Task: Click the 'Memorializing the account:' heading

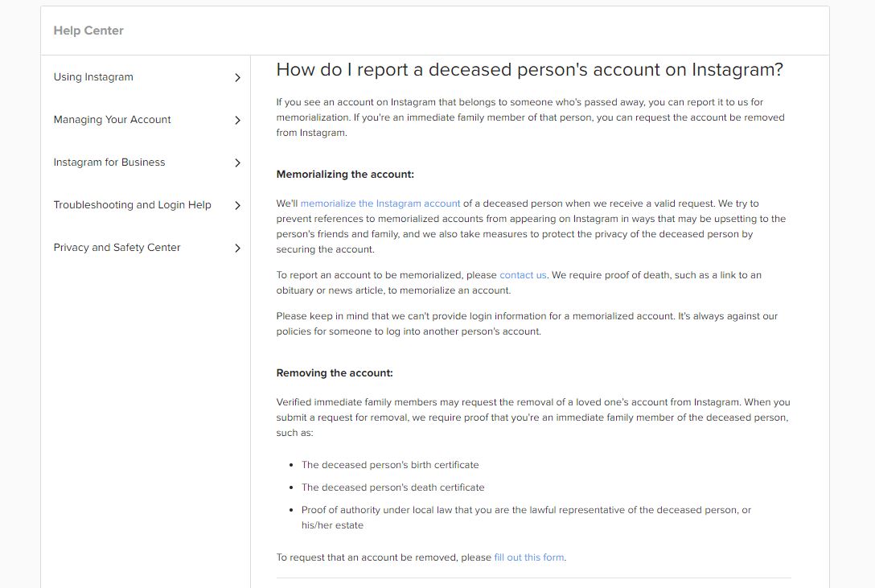Action: point(345,175)
